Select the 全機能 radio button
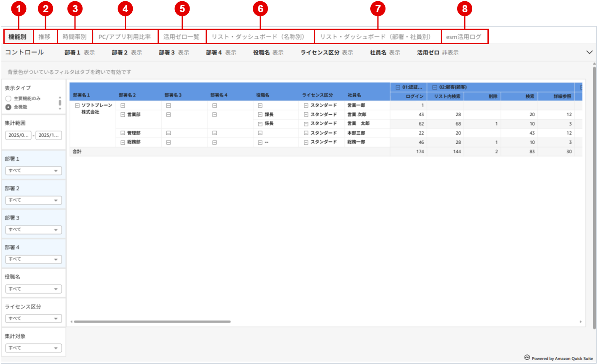Screen dimensions: 597x364 8,107
